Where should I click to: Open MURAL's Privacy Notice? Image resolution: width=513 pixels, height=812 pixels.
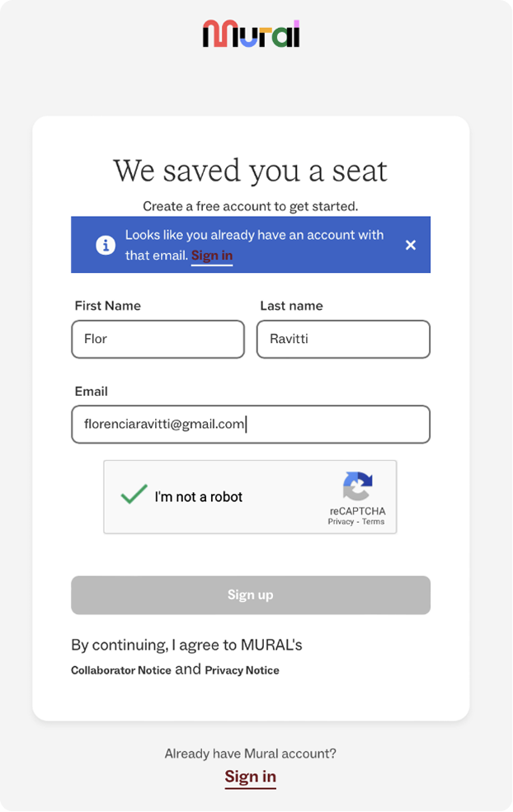(243, 670)
